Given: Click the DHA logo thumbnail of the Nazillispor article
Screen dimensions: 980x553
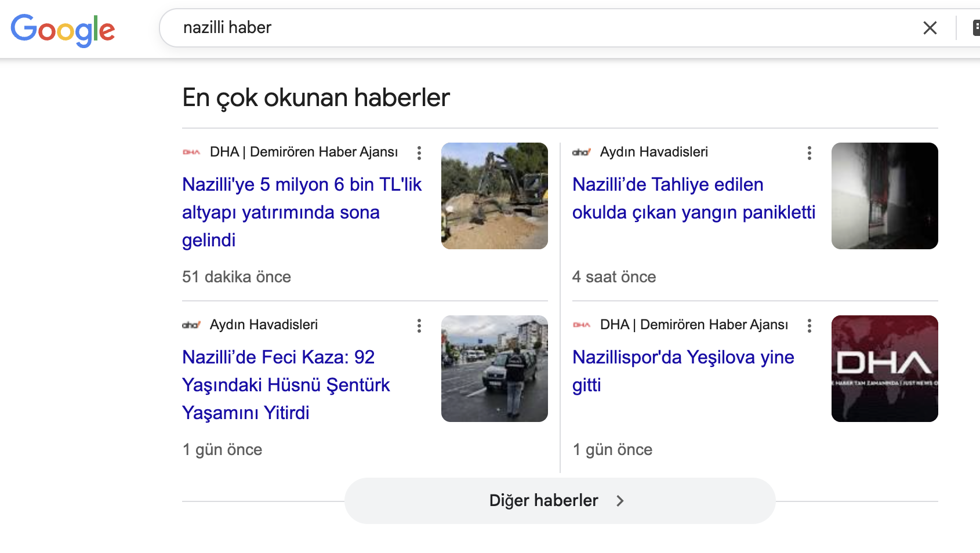Looking at the screenshot, I should pos(885,369).
